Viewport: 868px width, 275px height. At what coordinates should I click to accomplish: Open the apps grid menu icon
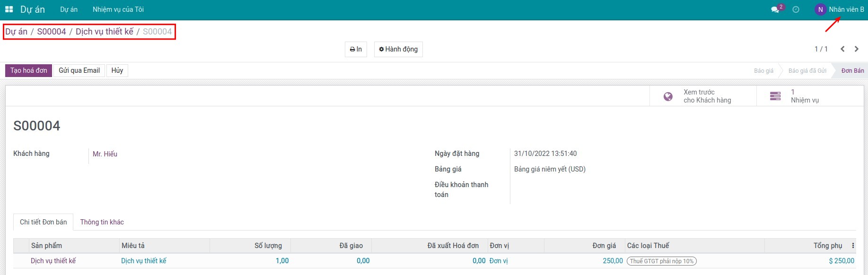(9, 9)
